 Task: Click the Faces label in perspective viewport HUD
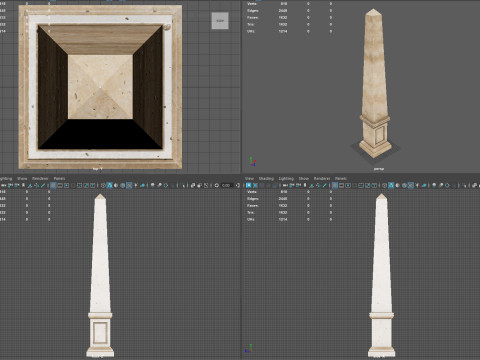(252, 17)
